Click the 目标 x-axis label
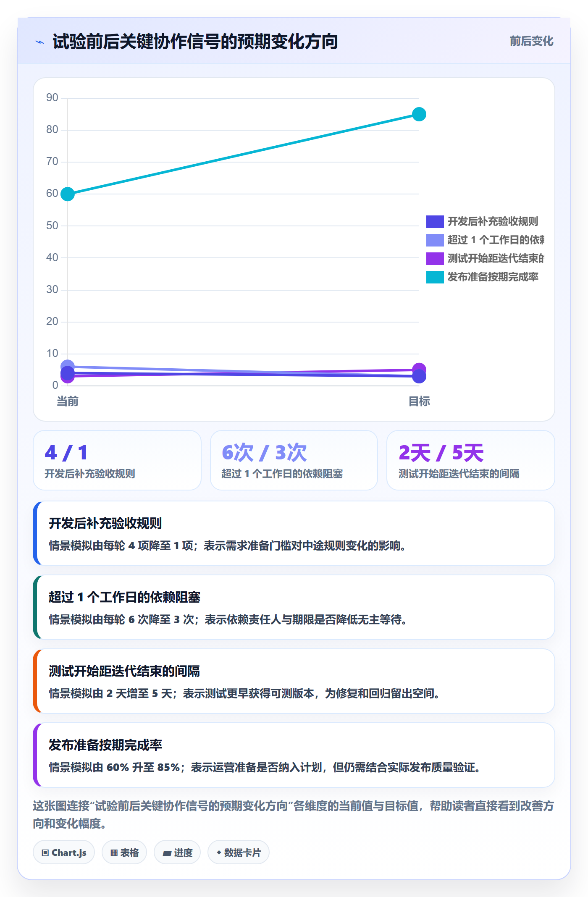 (x=419, y=401)
